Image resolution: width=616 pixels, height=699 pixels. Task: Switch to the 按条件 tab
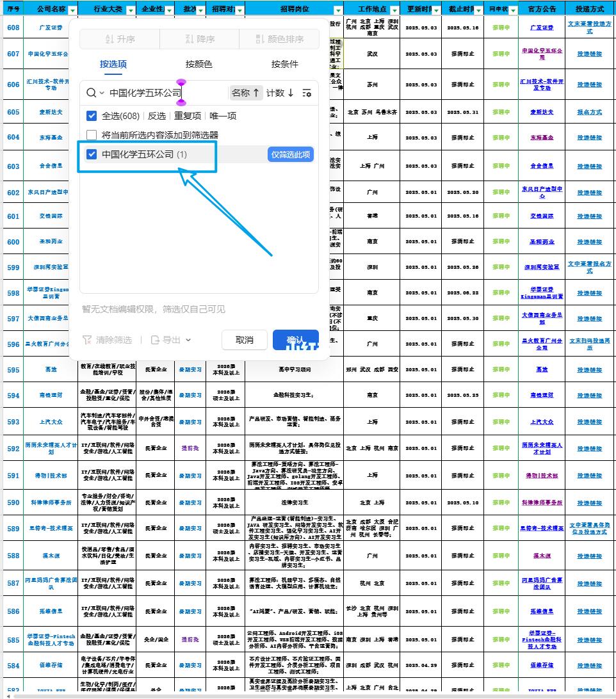click(x=284, y=64)
